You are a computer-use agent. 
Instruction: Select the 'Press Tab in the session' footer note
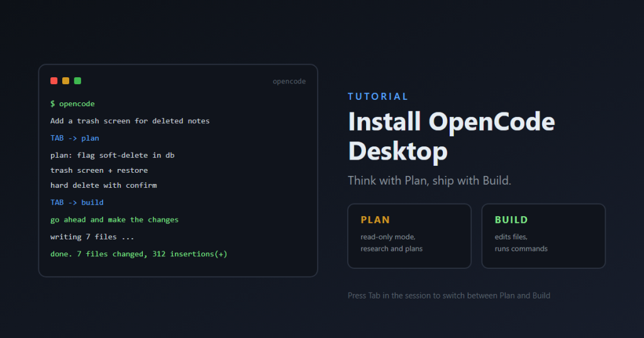(449, 296)
